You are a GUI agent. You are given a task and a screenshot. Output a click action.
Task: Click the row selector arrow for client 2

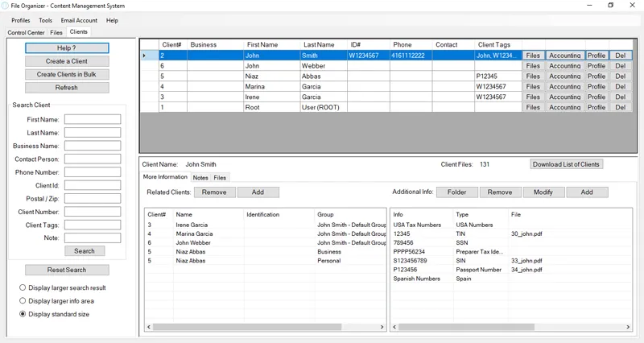coord(144,56)
